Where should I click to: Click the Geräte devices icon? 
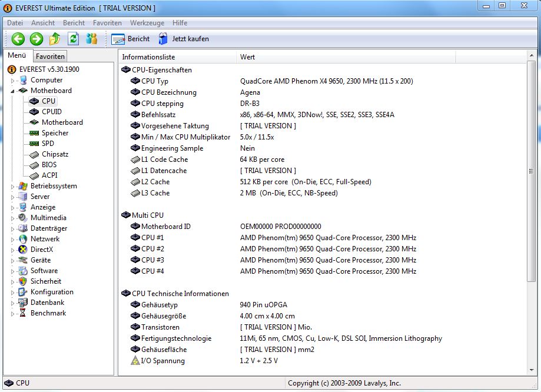(x=23, y=260)
